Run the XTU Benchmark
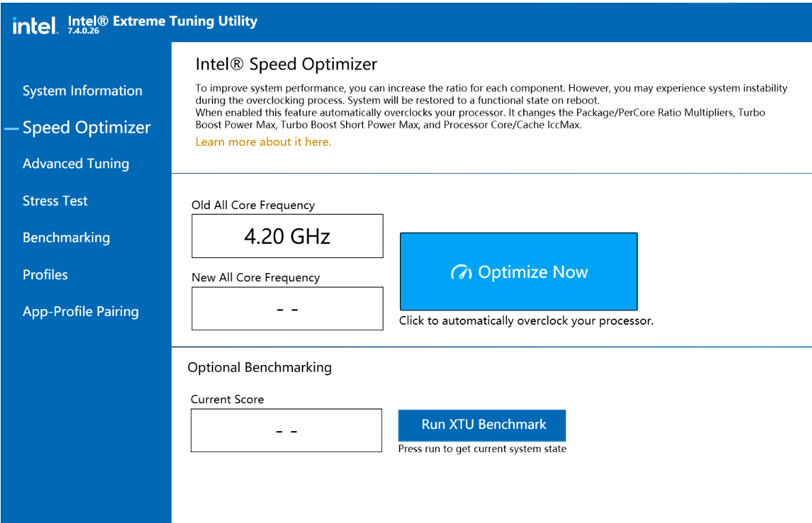 [x=482, y=424]
